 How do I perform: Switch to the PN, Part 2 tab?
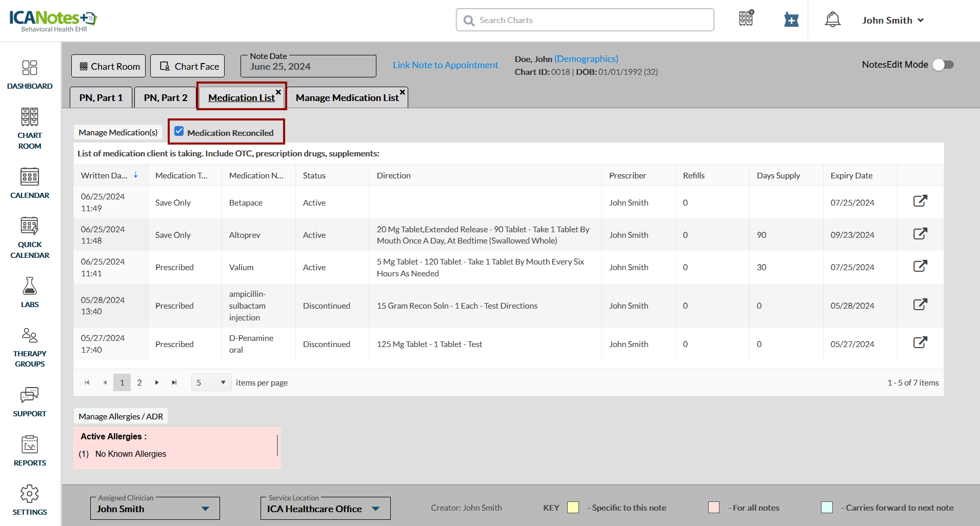[x=165, y=97]
